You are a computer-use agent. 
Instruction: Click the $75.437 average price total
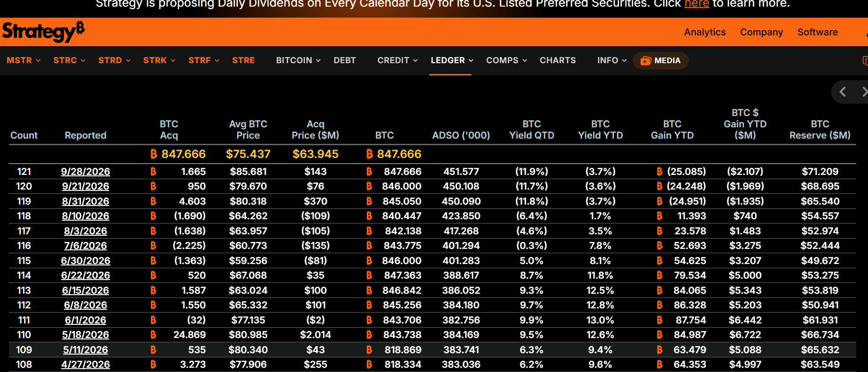pos(248,154)
